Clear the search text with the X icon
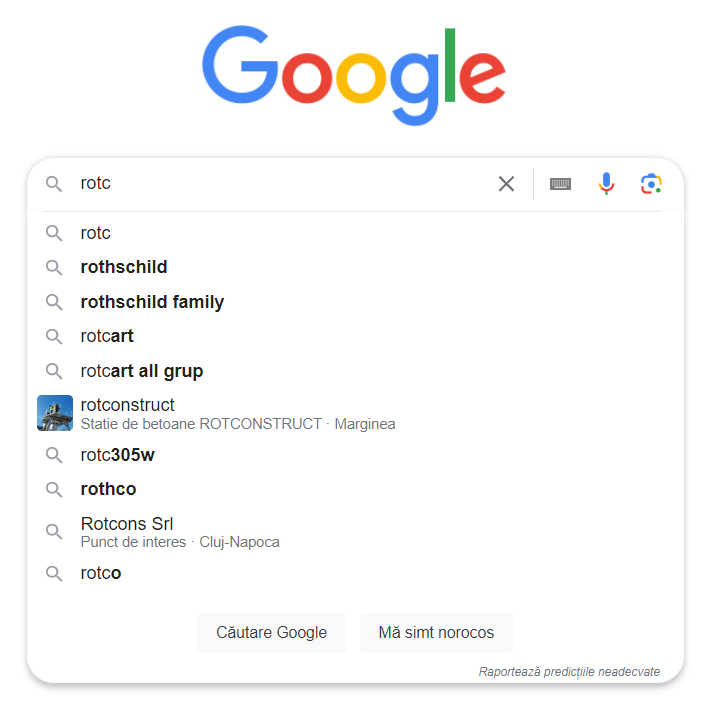Viewport: 707px width, 725px height. (x=506, y=184)
